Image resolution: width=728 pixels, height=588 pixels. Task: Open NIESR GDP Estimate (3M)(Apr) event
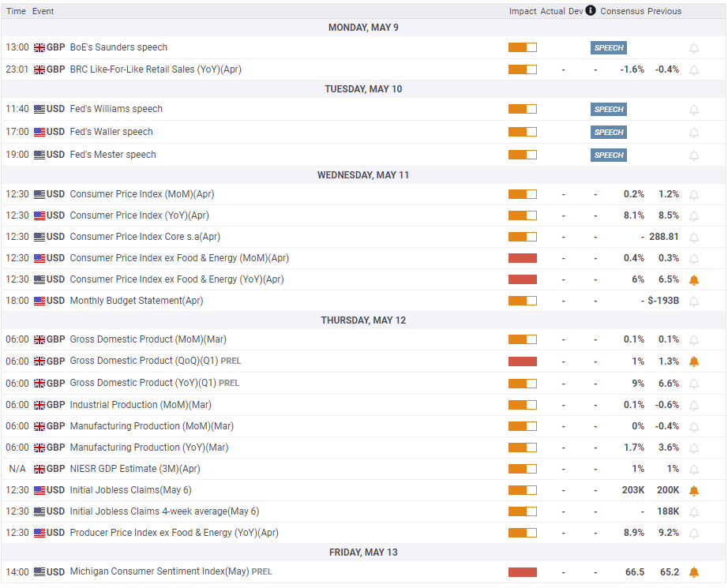coord(135,469)
